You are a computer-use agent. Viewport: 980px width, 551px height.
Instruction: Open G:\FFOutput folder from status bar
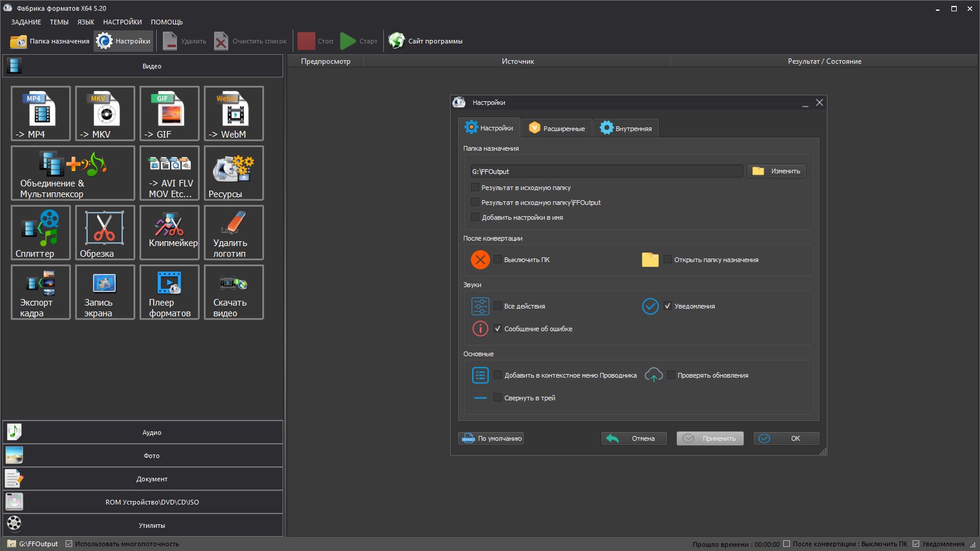click(33, 544)
